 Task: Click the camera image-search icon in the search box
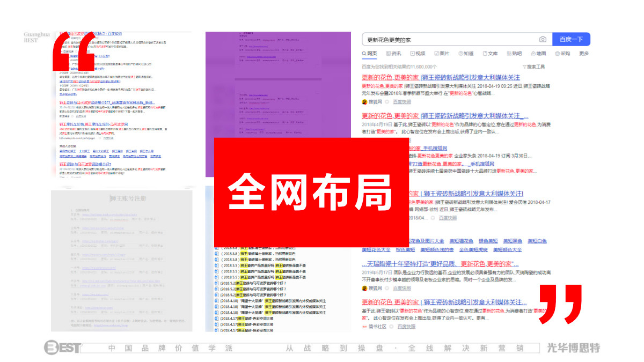tap(543, 39)
